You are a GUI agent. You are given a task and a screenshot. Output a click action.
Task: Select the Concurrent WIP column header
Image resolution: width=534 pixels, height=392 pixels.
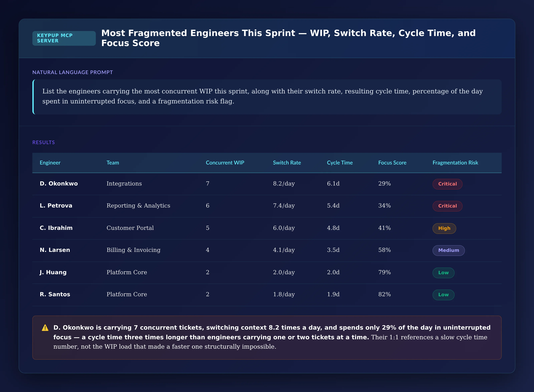click(x=225, y=163)
